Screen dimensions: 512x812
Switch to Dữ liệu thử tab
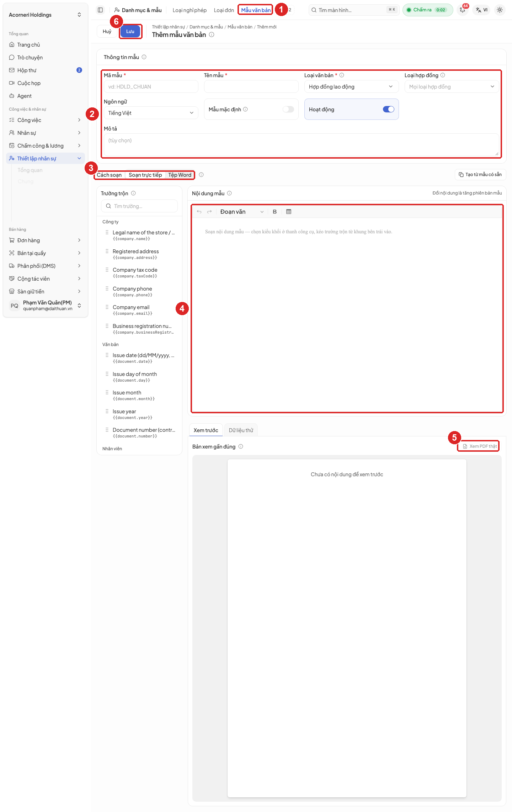pyautogui.click(x=241, y=430)
